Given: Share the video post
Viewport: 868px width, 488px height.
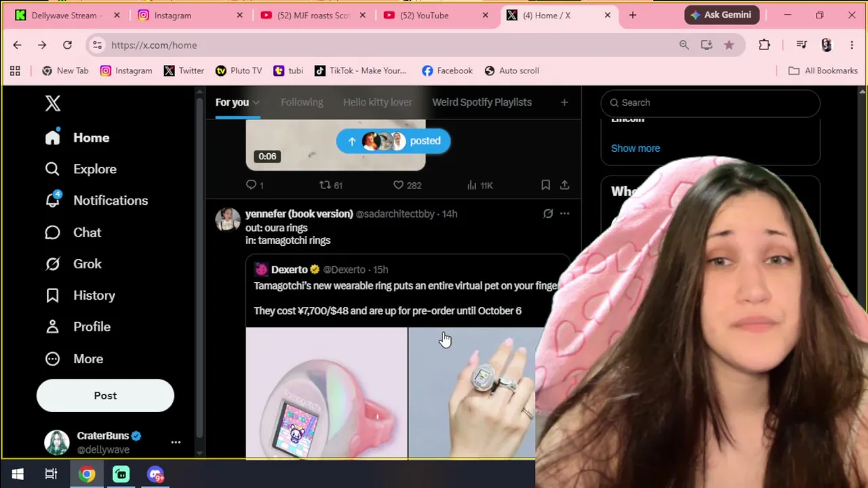Looking at the screenshot, I should point(564,185).
